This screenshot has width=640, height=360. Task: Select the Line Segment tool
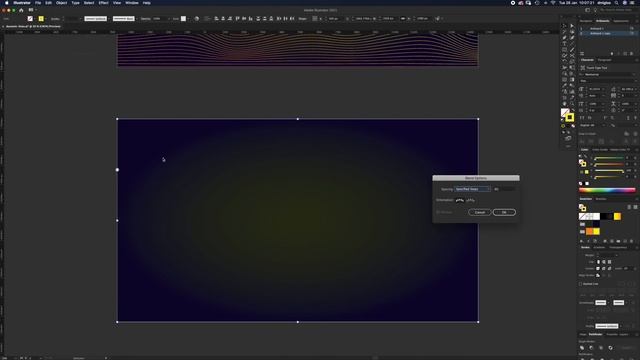coord(572,43)
